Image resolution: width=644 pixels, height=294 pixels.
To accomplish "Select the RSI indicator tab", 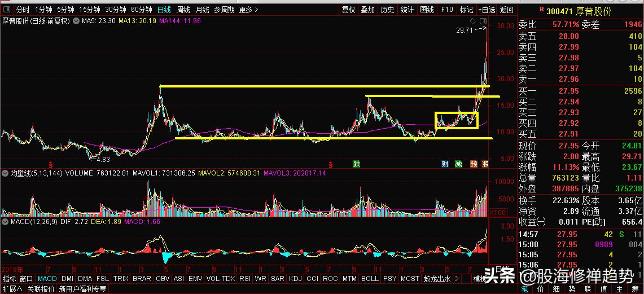I will [x=245, y=279].
